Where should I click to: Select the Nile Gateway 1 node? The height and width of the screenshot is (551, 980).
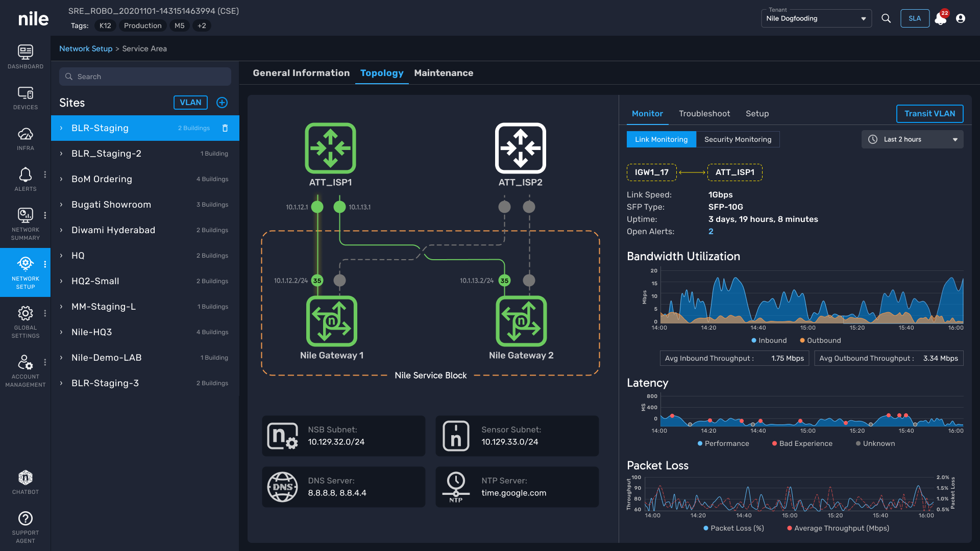click(x=331, y=321)
